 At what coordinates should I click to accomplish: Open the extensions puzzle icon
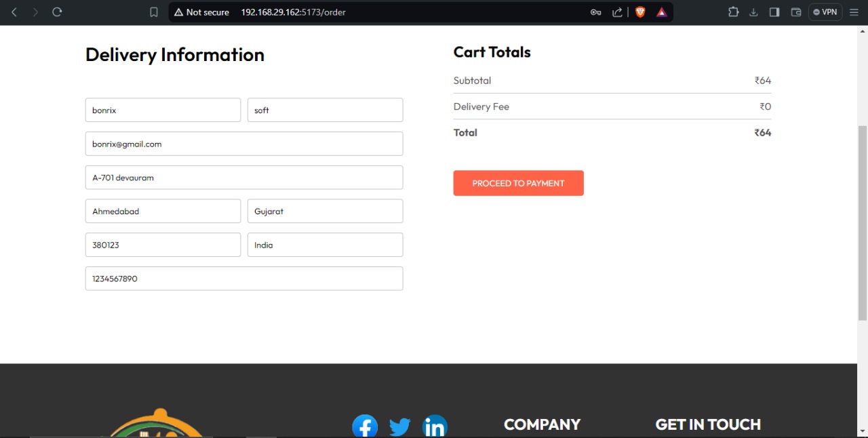pos(733,12)
